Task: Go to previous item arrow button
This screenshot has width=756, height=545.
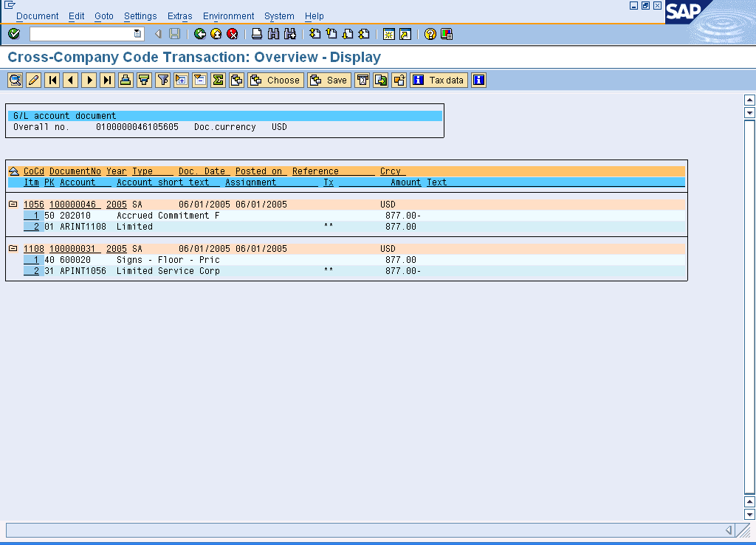Action: 70,80
